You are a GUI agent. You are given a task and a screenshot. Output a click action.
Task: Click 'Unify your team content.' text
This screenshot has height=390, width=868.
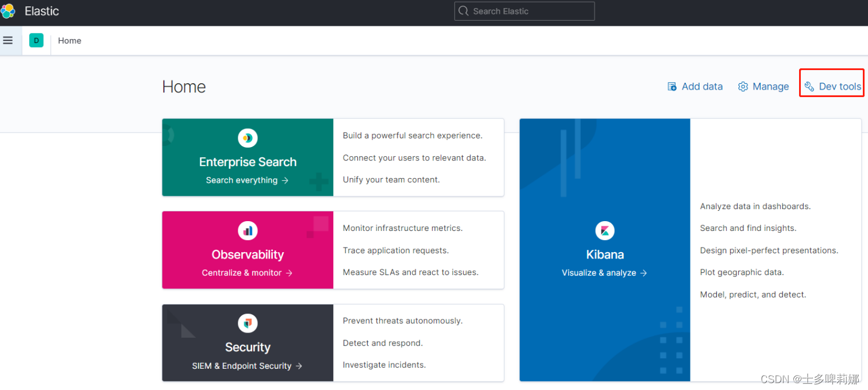tap(391, 180)
